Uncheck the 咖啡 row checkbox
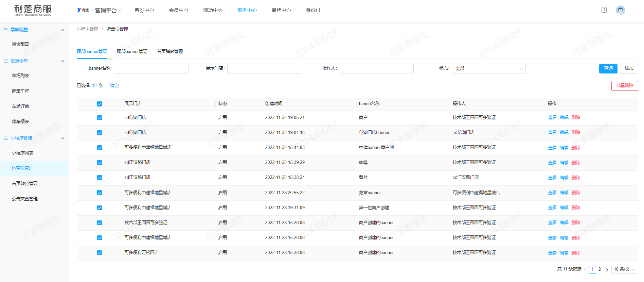The height and width of the screenshot is (282, 644). point(100,163)
